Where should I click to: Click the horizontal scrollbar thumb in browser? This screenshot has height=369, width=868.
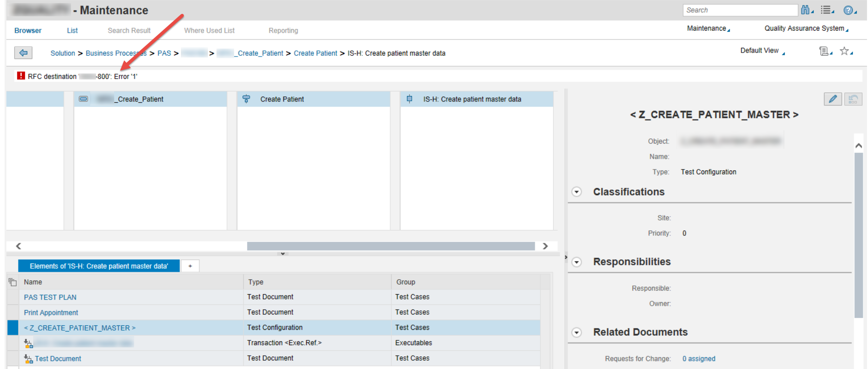[x=391, y=246]
